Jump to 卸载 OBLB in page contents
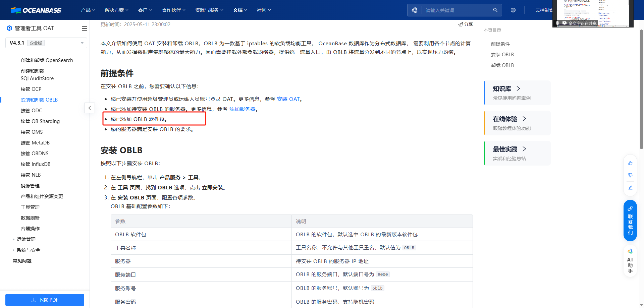This screenshot has width=644, height=308. 502,65
